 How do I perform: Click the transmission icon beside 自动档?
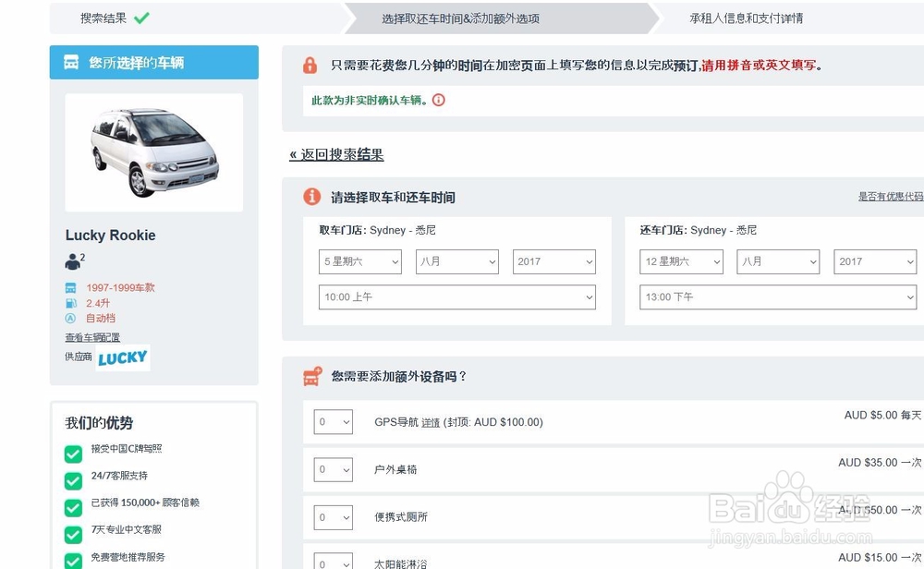(x=71, y=318)
